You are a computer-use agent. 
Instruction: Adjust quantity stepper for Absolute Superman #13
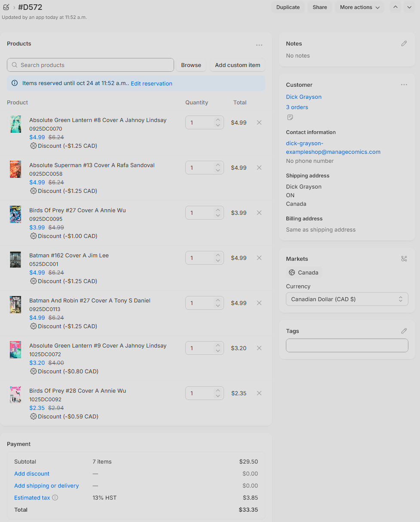click(x=218, y=168)
